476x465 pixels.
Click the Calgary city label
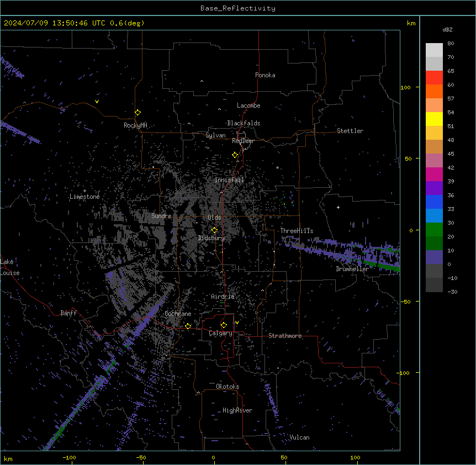coord(221,333)
